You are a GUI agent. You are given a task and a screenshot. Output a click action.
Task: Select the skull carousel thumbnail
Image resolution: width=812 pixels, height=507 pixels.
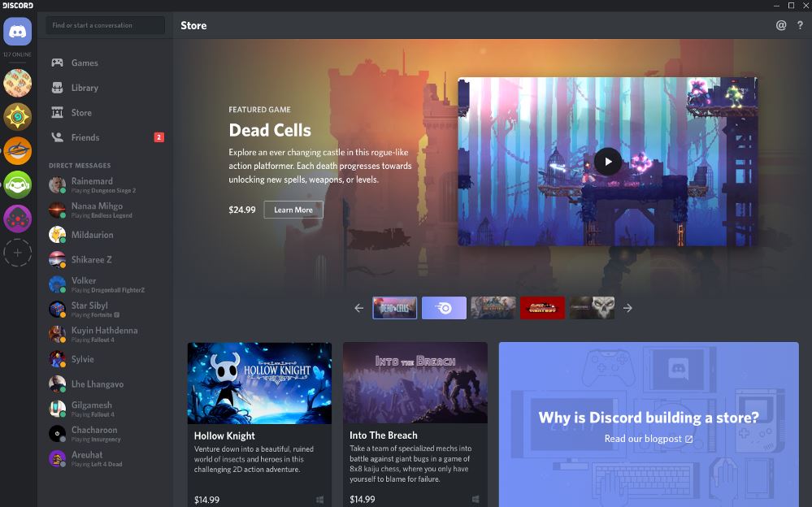[x=592, y=308]
